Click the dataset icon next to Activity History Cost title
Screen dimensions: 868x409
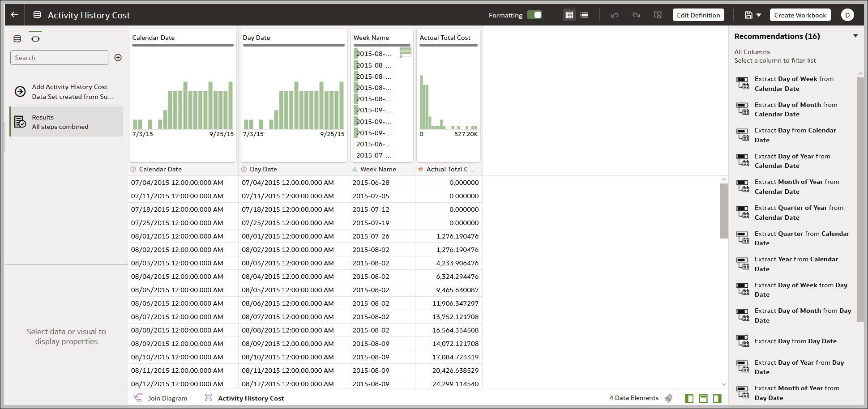coord(37,15)
